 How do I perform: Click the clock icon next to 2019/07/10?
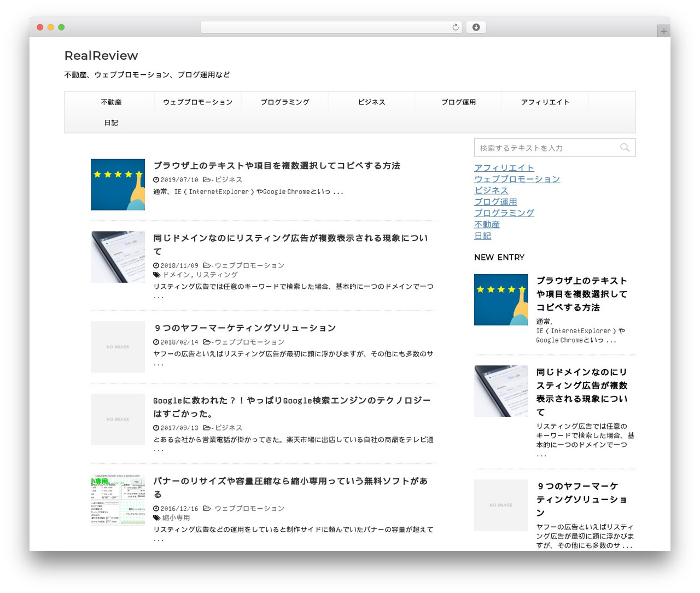pos(156,179)
